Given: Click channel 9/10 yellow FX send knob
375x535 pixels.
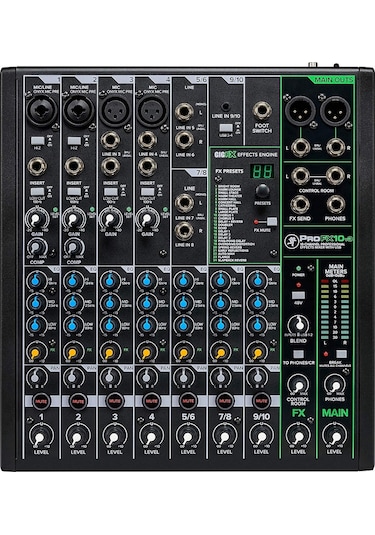Looking at the screenshot, I should pyautogui.click(x=258, y=352).
